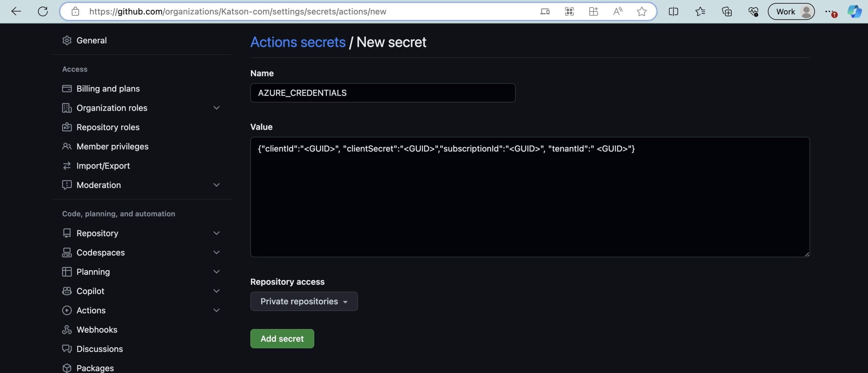Open the Copilot sidebar icon

point(854,12)
